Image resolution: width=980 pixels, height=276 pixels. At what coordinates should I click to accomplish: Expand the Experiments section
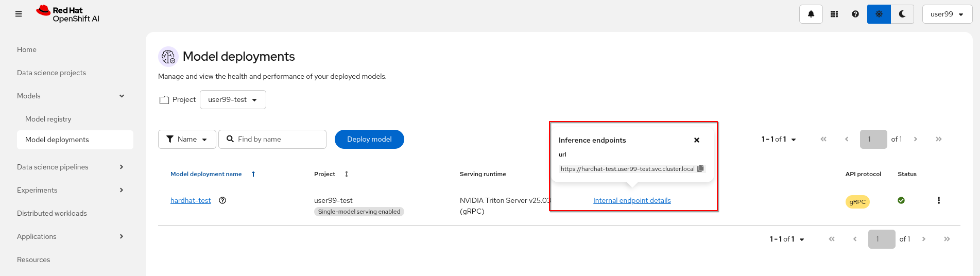[71, 190]
